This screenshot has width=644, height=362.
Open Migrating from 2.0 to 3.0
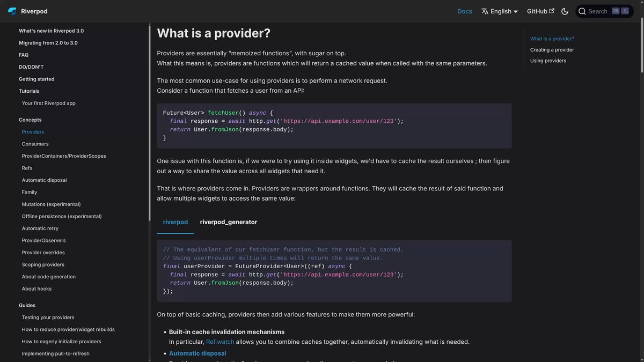(48, 43)
